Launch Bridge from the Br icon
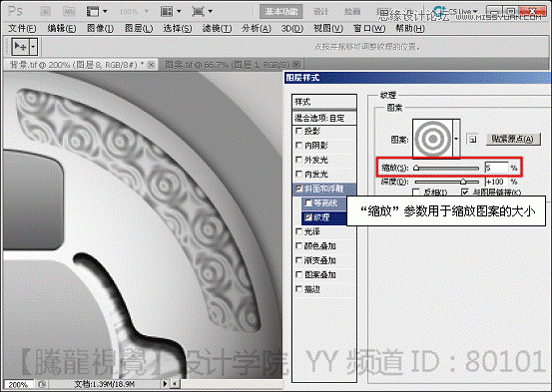Image resolution: width=552 pixels, height=392 pixels. click(46, 12)
